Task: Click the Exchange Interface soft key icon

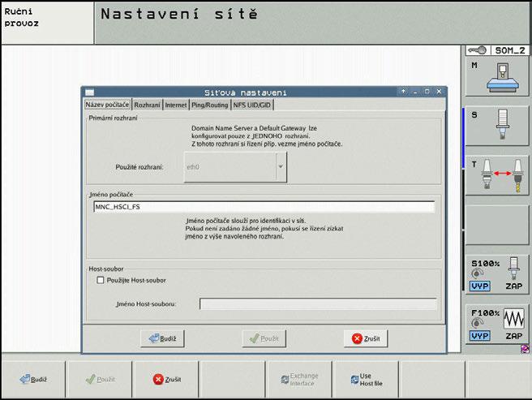Action: (285, 380)
